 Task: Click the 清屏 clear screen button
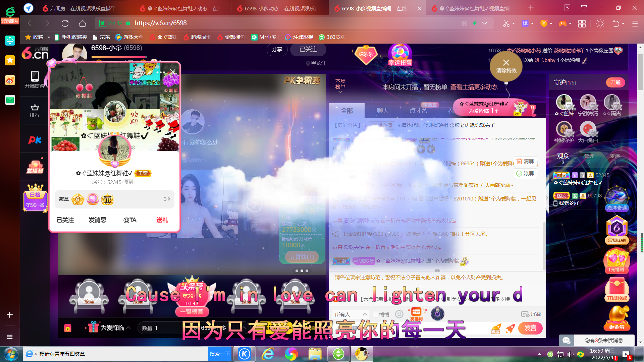(525, 162)
